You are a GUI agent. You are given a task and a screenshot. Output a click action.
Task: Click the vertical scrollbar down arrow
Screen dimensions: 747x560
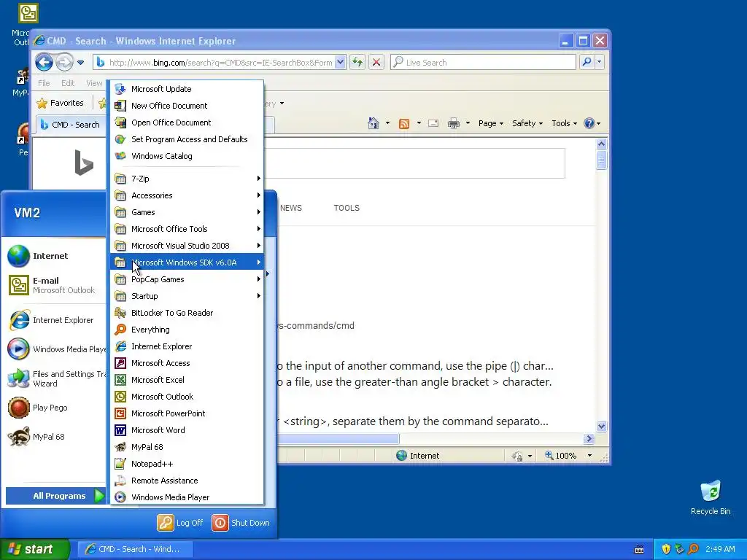(601, 426)
